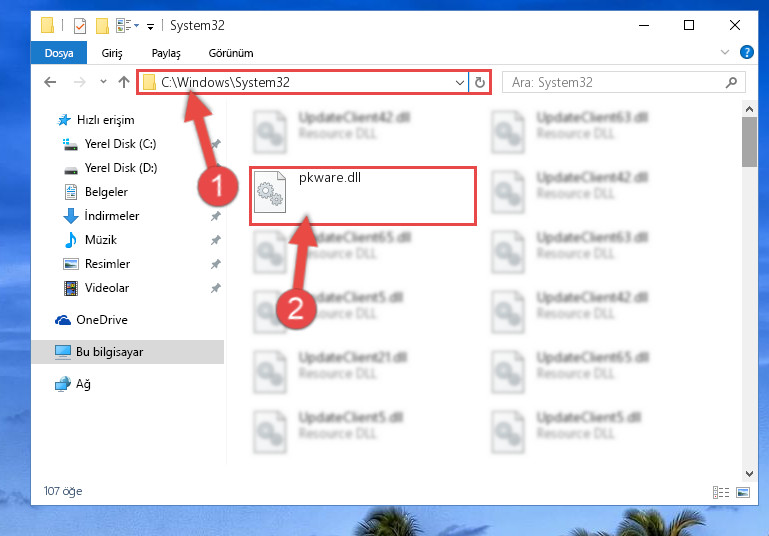Click the vertical scrollbar thumb
Viewport: 769px width, 536px height.
[x=749, y=142]
